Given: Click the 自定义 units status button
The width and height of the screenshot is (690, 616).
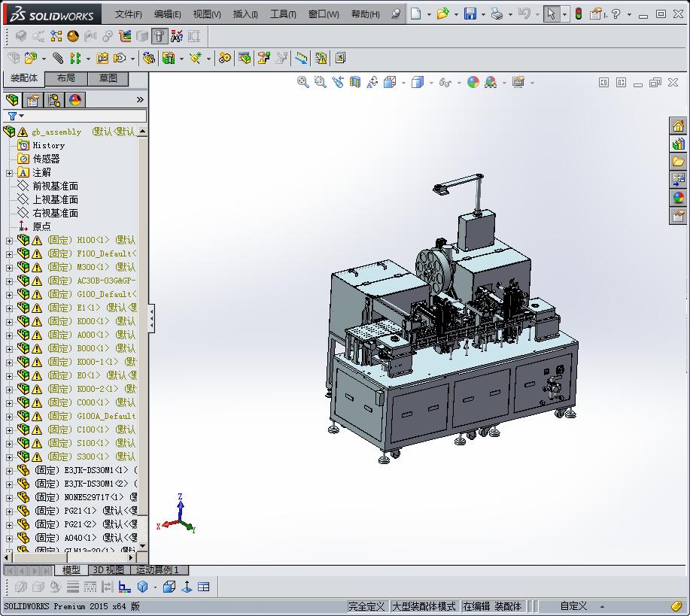Looking at the screenshot, I should [573, 606].
